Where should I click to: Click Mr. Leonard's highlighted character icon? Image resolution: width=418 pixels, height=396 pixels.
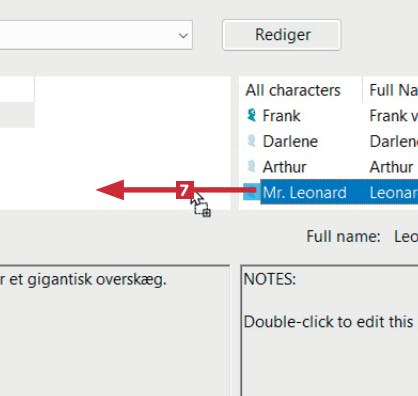click(x=251, y=192)
